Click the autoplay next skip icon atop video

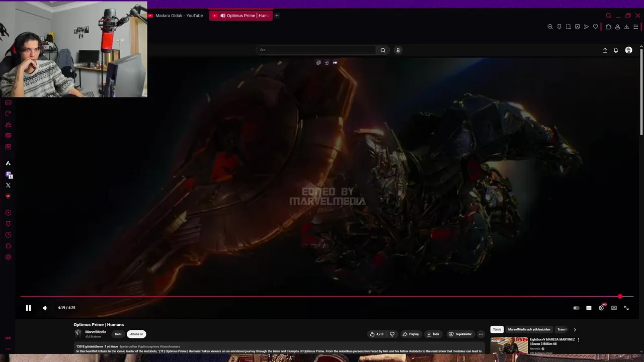tap(335, 63)
